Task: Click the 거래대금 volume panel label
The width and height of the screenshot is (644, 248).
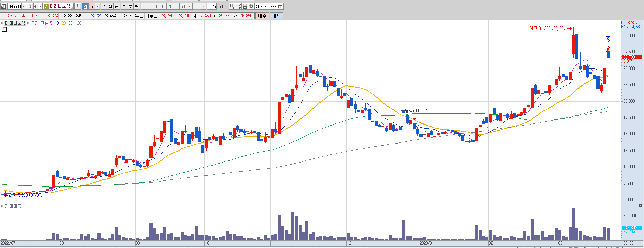Action: [13, 206]
